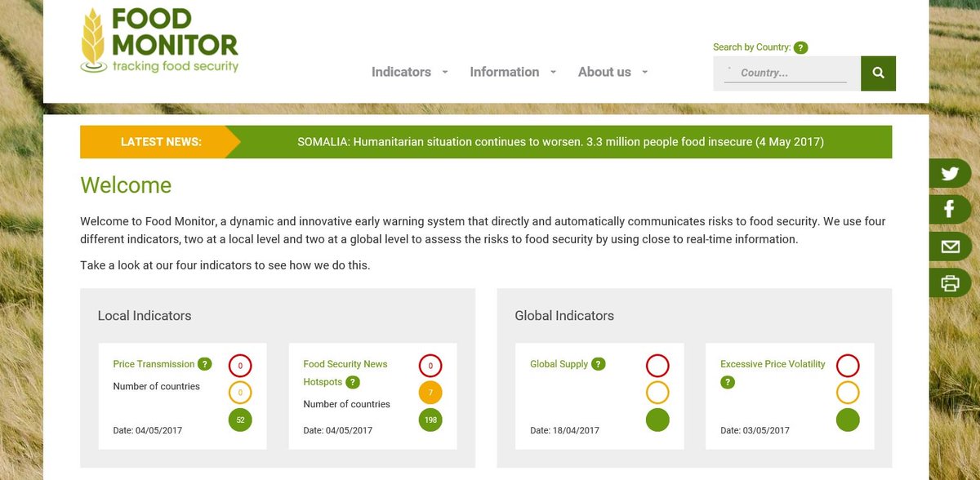Viewport: 980px width, 480px height.
Task: Open the Global Supply indicator link
Action: tap(559, 364)
